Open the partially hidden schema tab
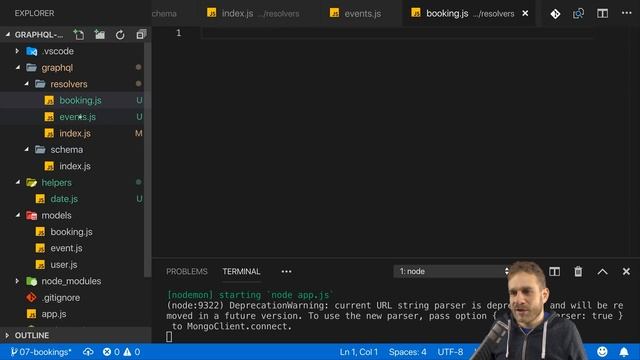Viewport: 640px width, 360px height. pyautogui.click(x=164, y=13)
